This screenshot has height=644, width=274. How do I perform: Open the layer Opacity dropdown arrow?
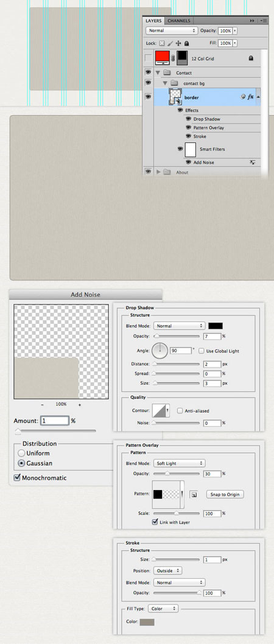click(x=234, y=31)
